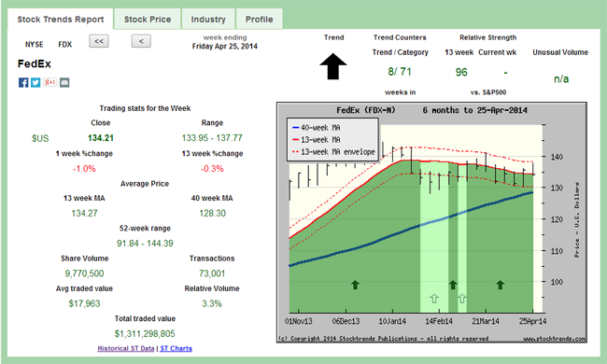Click dark green arrow near 21Mar14
The height and width of the screenshot is (364, 607).
point(501,285)
